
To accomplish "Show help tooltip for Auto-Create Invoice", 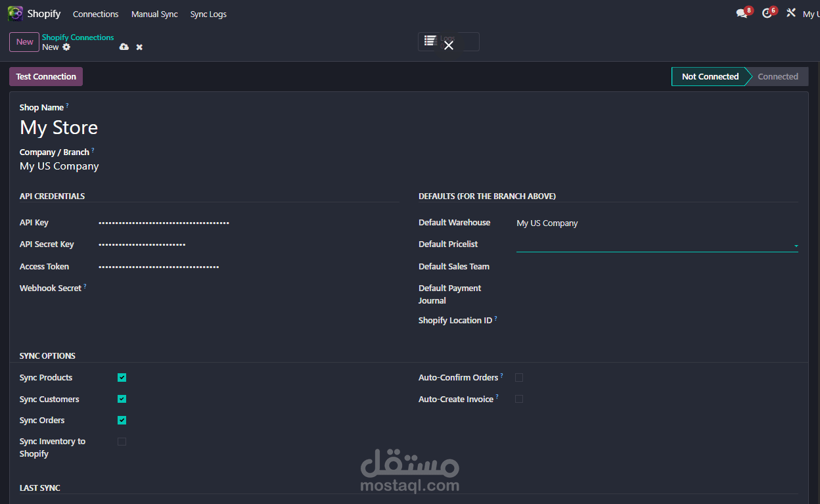I will point(497,397).
